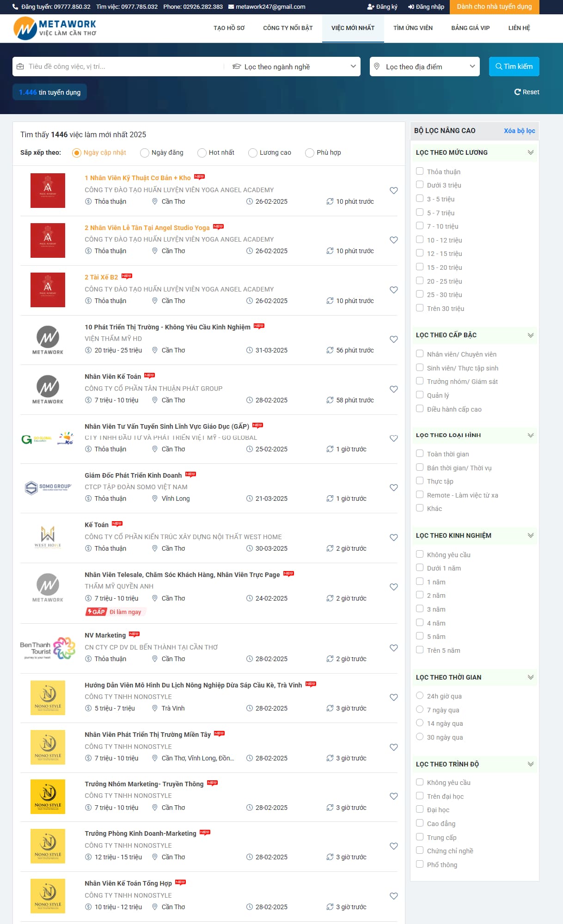Enable the 'Toàn thời gian' job type checkbox
The image size is (563, 924).
click(x=420, y=454)
